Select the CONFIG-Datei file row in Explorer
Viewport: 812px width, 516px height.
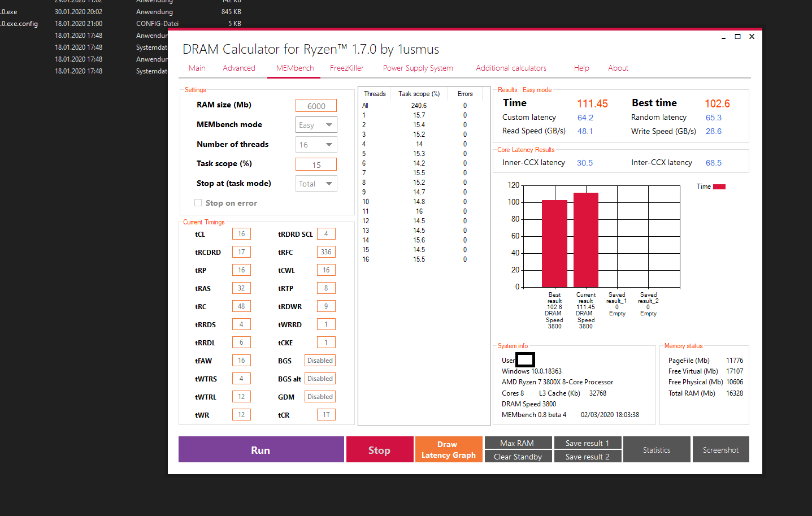click(120, 24)
